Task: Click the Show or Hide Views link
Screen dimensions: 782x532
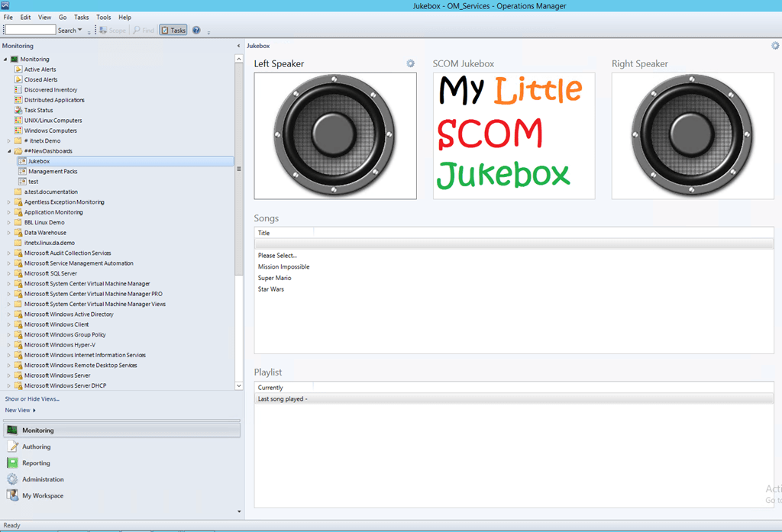Action: [x=32, y=399]
